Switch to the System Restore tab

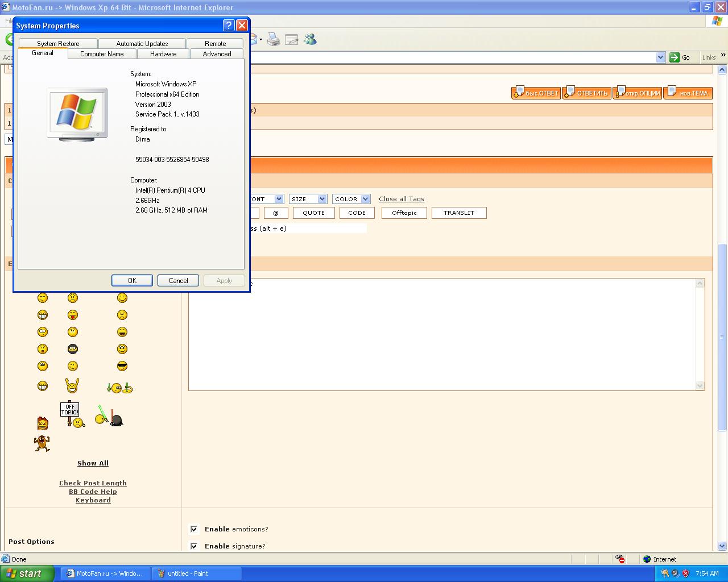pos(58,44)
